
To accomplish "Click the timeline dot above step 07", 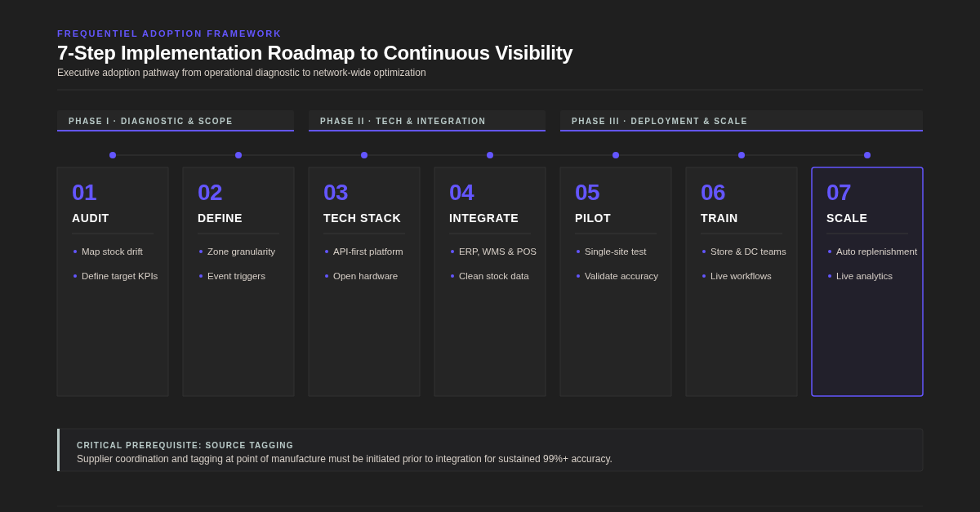I will (867, 155).
